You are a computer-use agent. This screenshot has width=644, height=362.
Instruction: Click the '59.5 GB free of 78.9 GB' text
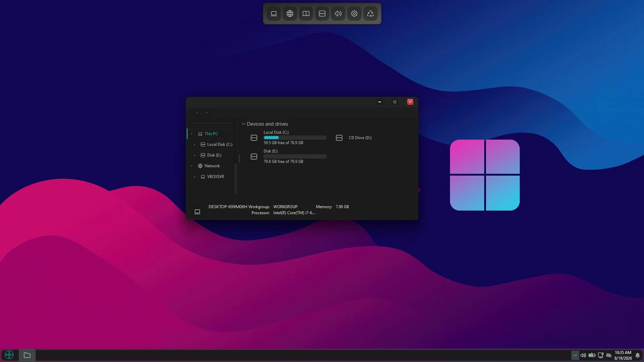point(283,143)
